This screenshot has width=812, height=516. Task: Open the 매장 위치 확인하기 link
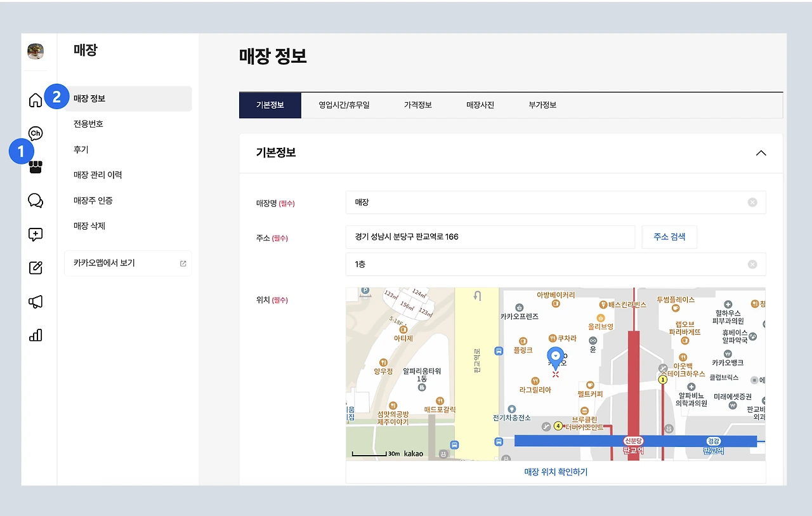click(555, 472)
